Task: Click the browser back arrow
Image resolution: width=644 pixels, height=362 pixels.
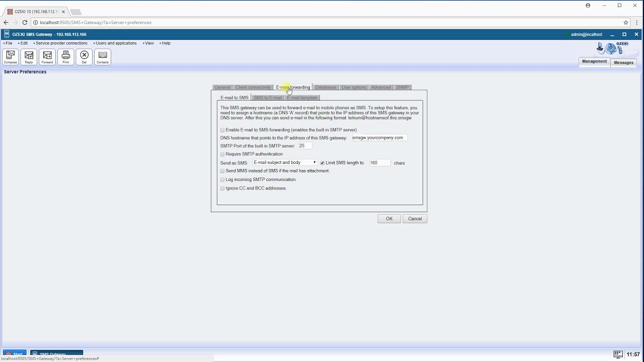Action: 6,23
